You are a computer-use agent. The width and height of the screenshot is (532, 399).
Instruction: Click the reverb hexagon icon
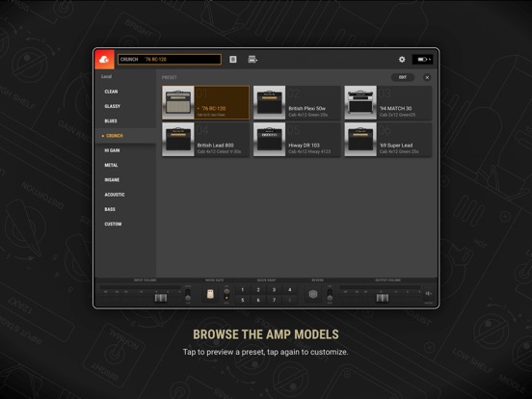[x=313, y=294]
